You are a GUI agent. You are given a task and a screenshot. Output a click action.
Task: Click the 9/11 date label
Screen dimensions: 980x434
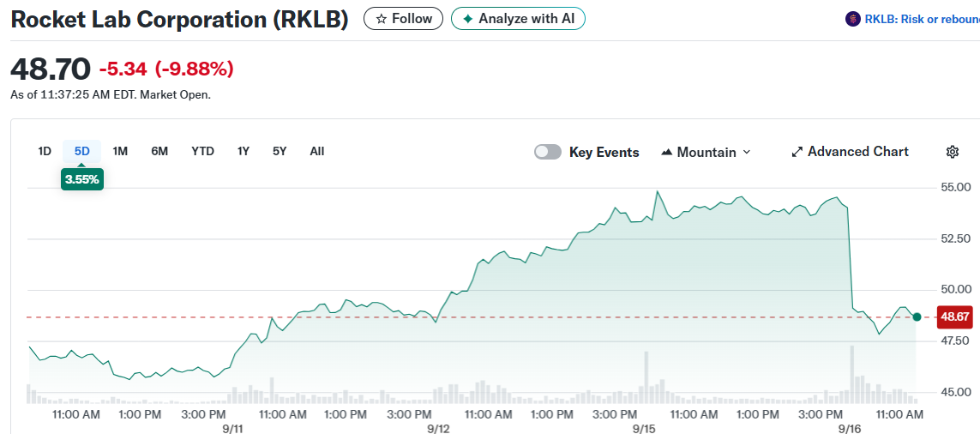click(231, 428)
